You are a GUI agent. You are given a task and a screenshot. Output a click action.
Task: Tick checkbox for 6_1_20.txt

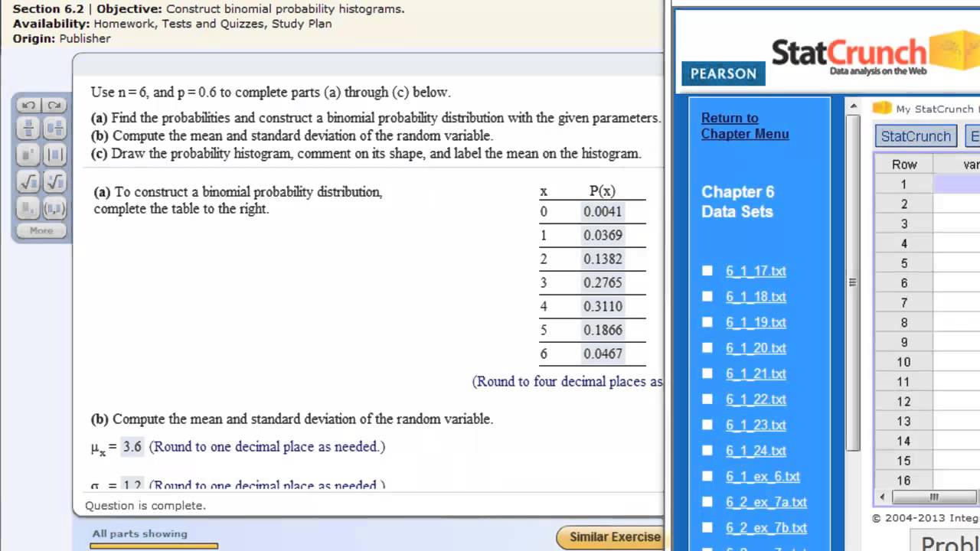pos(707,347)
